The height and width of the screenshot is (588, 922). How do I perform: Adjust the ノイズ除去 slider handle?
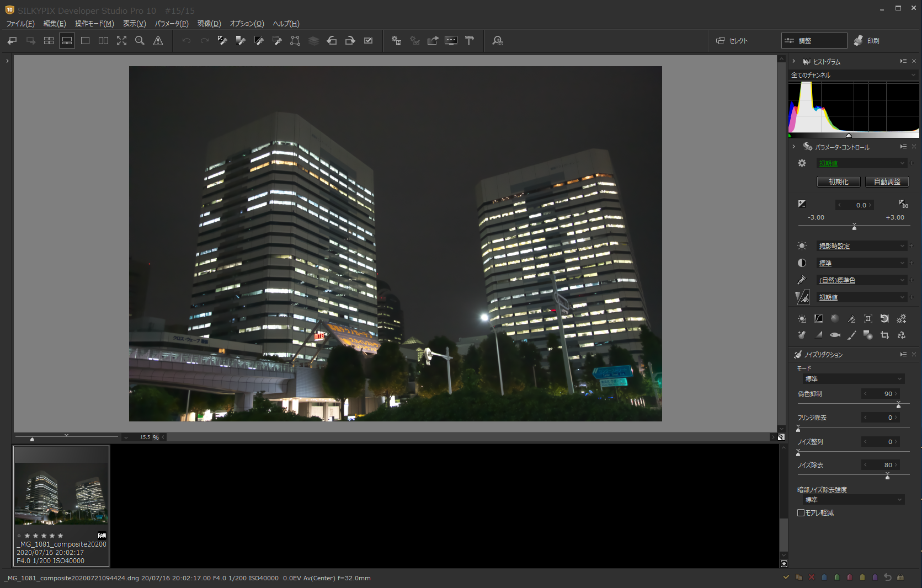tap(887, 477)
